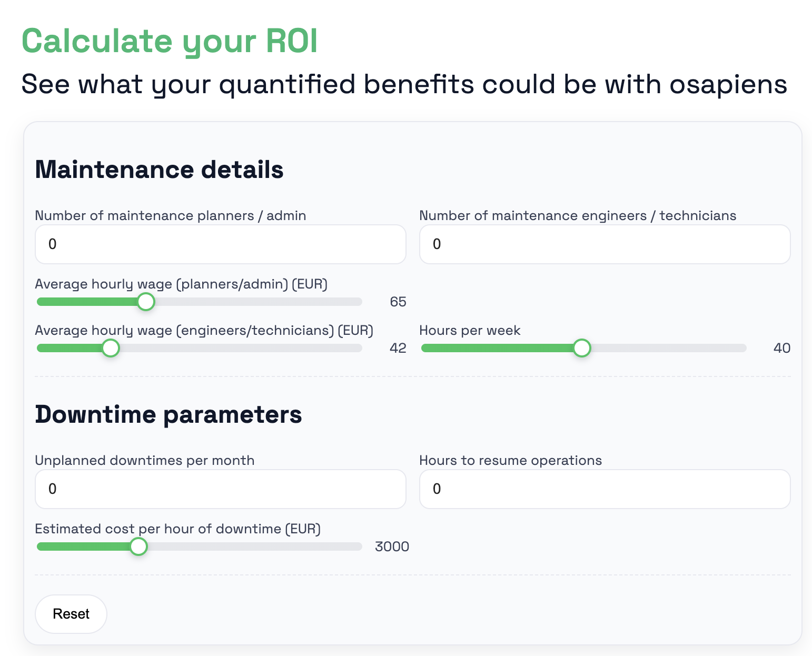The height and width of the screenshot is (656, 812).
Task: Click the 'Downtime parameters' section heading
Action: [x=168, y=415]
